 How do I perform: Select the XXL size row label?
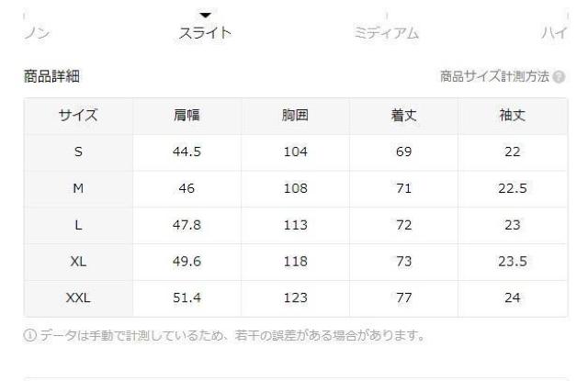78,298
